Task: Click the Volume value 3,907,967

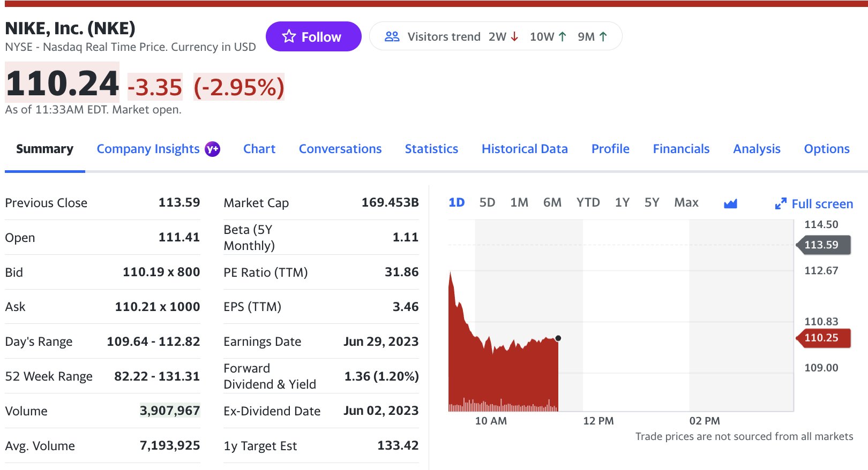Action: 170,411
